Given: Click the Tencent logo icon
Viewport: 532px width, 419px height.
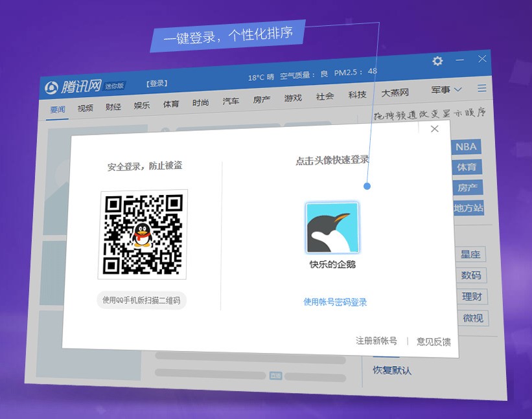Looking at the screenshot, I should (52, 88).
